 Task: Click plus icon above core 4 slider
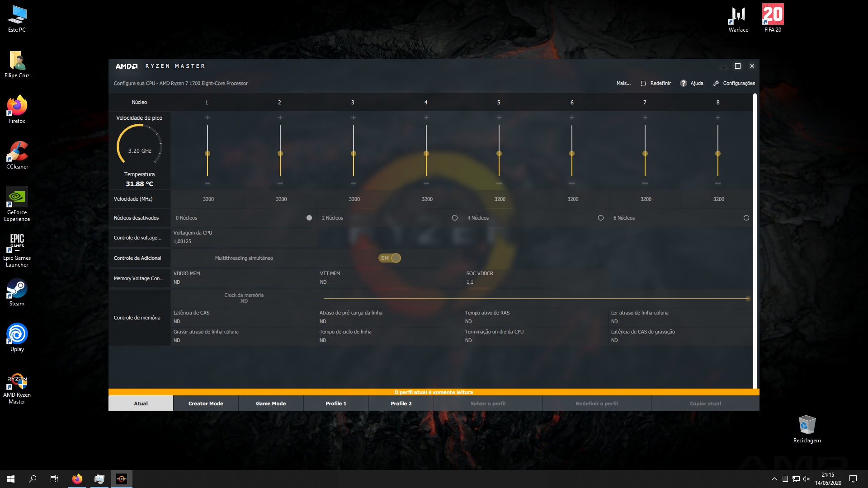(426, 117)
